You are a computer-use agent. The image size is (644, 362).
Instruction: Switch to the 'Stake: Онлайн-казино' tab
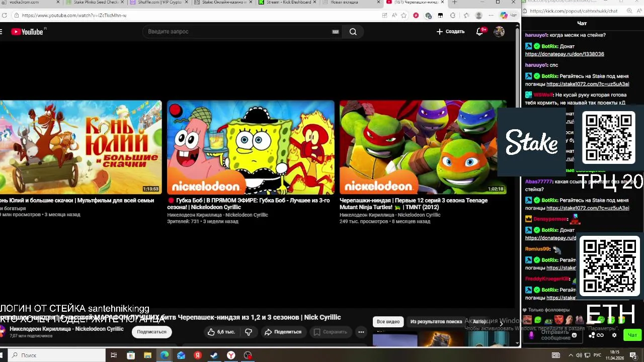point(223,3)
